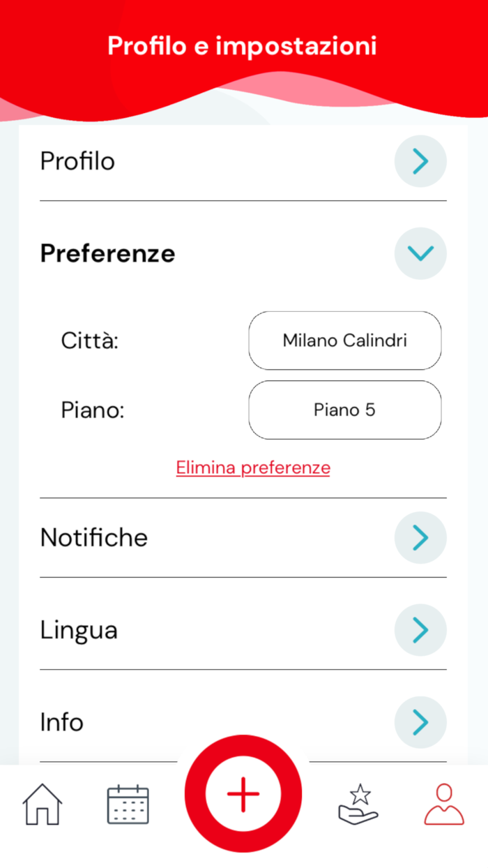Tap the Profilo e impostazioni header
The image size is (488, 868).
pos(242,45)
